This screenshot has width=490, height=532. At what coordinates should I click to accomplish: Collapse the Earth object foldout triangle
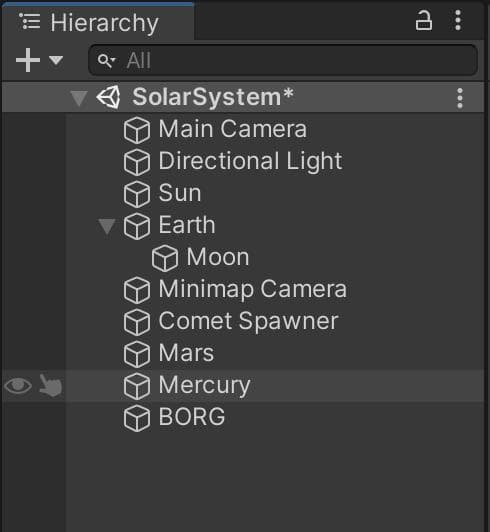pos(107,226)
